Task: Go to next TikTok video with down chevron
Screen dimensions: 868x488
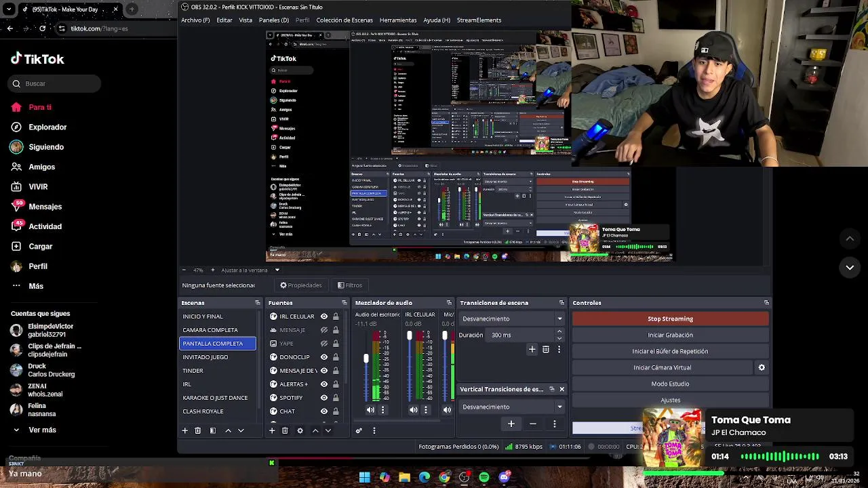Action: [x=850, y=268]
